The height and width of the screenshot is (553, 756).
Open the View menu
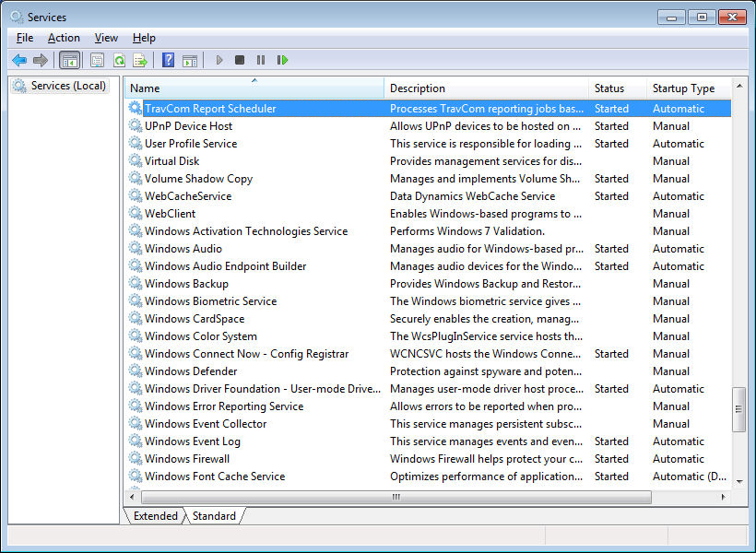pos(106,38)
